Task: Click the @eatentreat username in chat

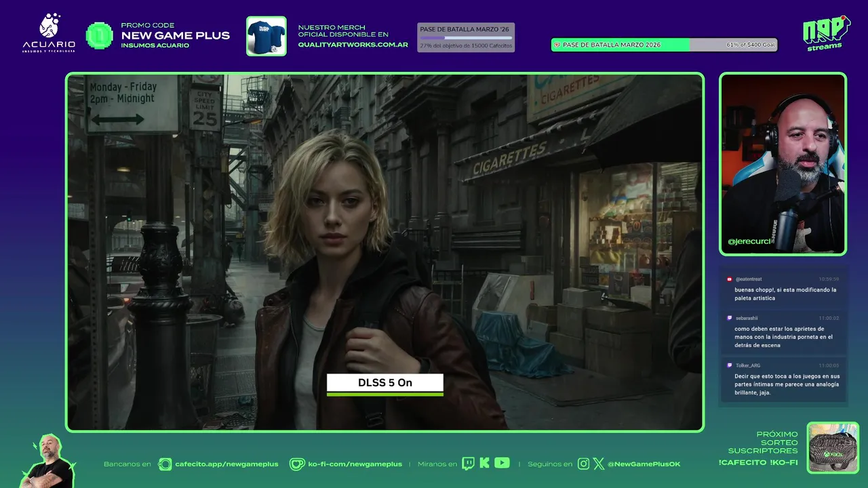Action: (749, 279)
